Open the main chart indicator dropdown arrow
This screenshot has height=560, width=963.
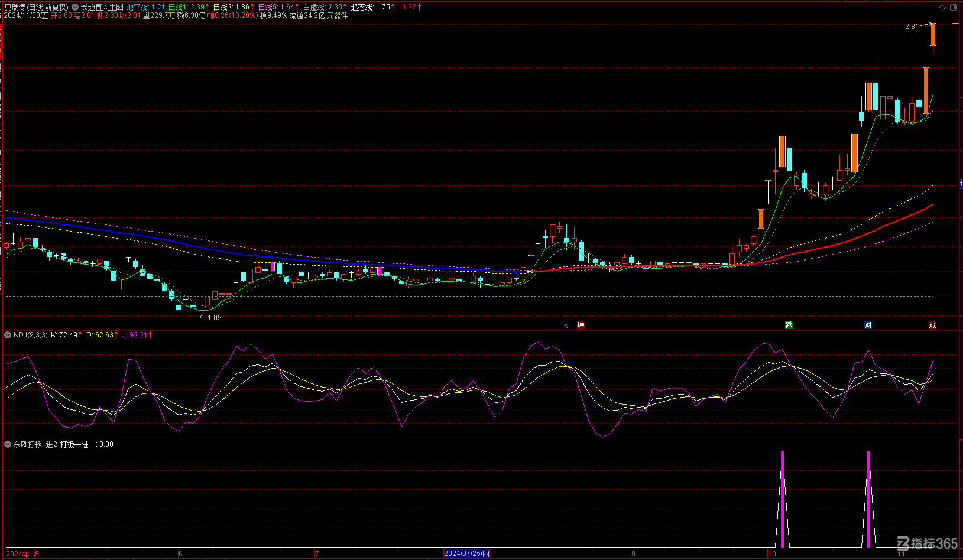pos(75,7)
